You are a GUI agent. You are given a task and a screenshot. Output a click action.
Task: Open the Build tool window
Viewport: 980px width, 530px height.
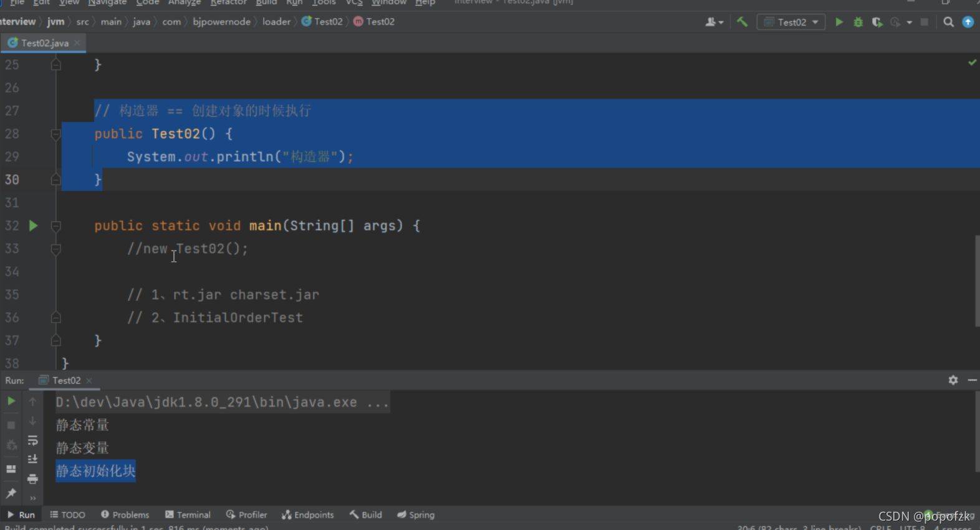pyautogui.click(x=365, y=515)
